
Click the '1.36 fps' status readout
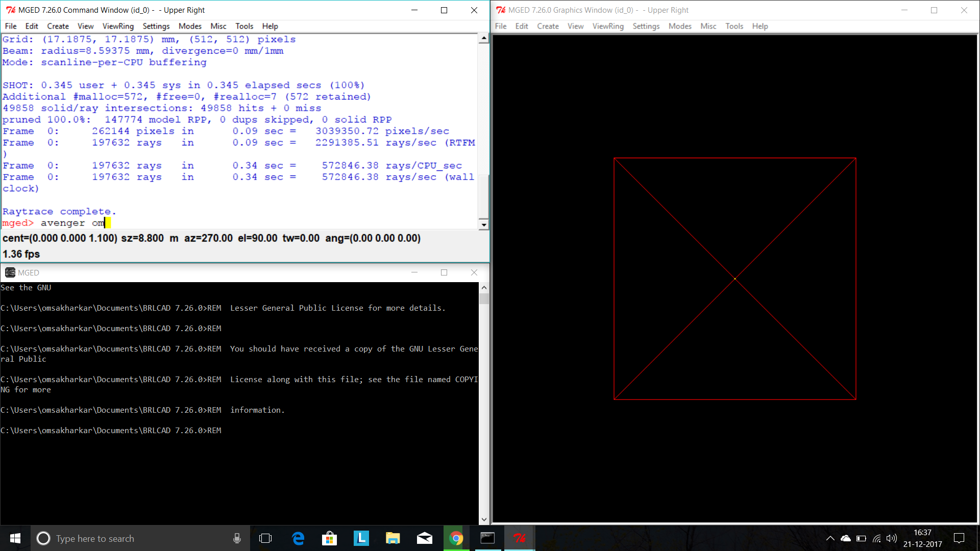click(21, 254)
